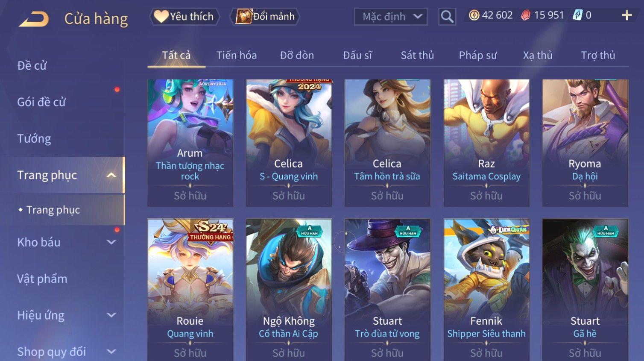Viewport: 644px width, 361px height.
Task: Open Raz Saitama Cosplay skin card
Action: (x=486, y=143)
